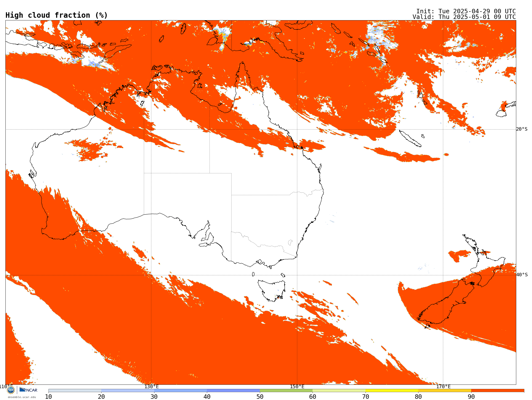The image size is (532, 400).
Task: Click the 80-90 amber colorbar segment
Action: tap(445, 391)
